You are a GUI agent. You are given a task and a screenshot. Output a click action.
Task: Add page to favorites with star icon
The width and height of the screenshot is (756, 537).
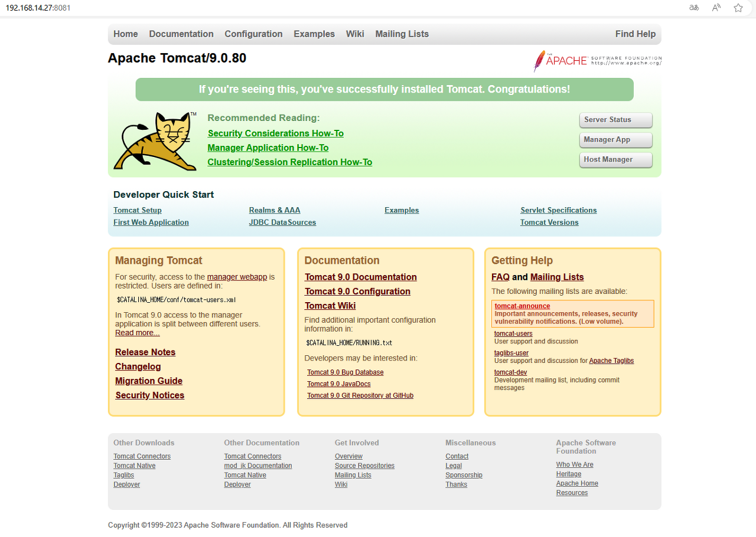(738, 8)
